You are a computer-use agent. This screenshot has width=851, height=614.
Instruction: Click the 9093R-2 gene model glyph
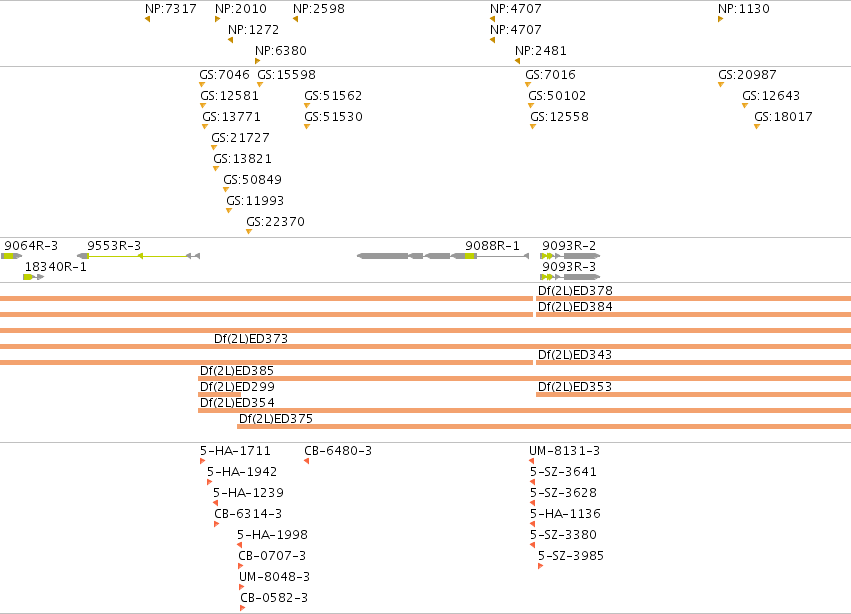click(x=570, y=256)
